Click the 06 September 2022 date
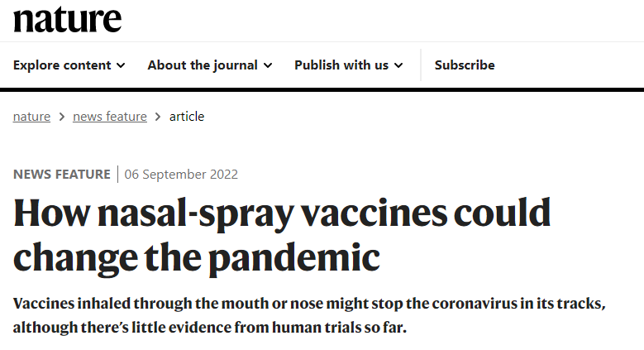The width and height of the screenshot is (644, 350). pos(181,175)
